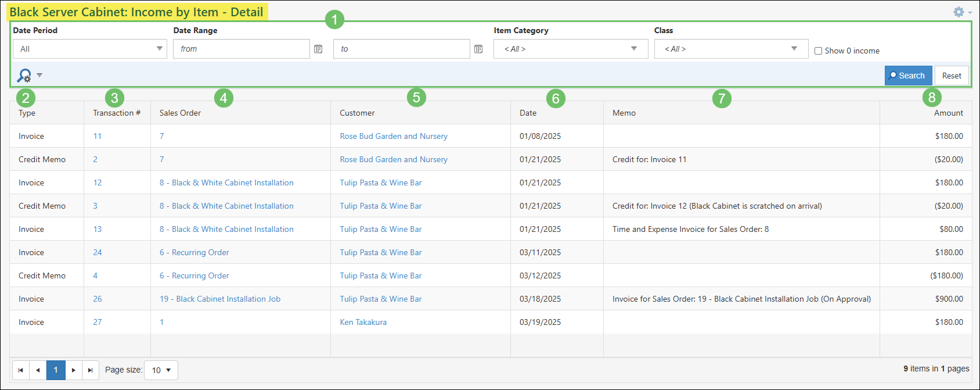This screenshot has height=390, width=980.
Task: Open sales order 7 on Invoice 11 row
Action: tap(162, 136)
